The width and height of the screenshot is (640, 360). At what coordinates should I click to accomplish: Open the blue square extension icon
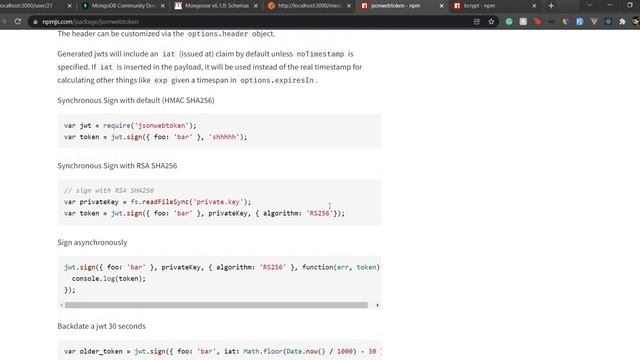(x=580, y=22)
